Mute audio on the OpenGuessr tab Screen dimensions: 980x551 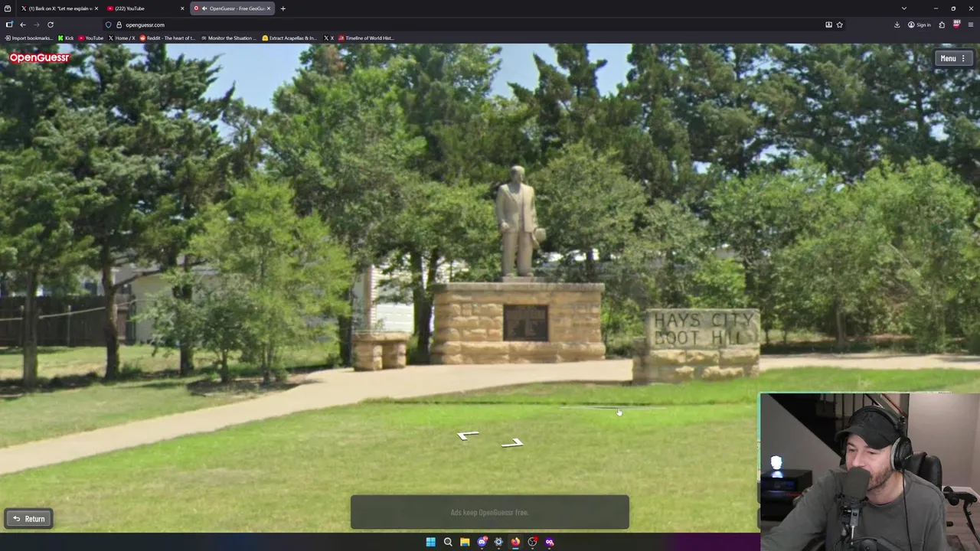coord(204,8)
